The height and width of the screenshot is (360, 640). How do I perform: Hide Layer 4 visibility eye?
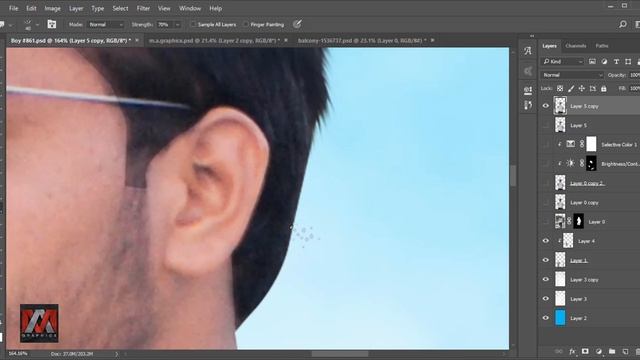coord(546,241)
